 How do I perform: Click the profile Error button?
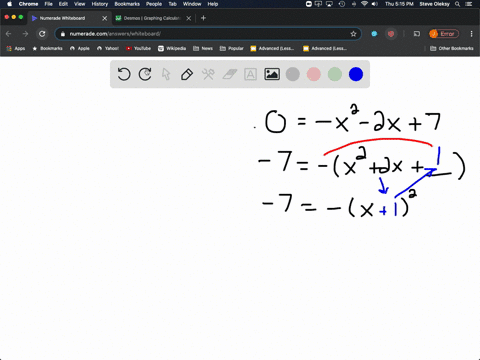444,34
